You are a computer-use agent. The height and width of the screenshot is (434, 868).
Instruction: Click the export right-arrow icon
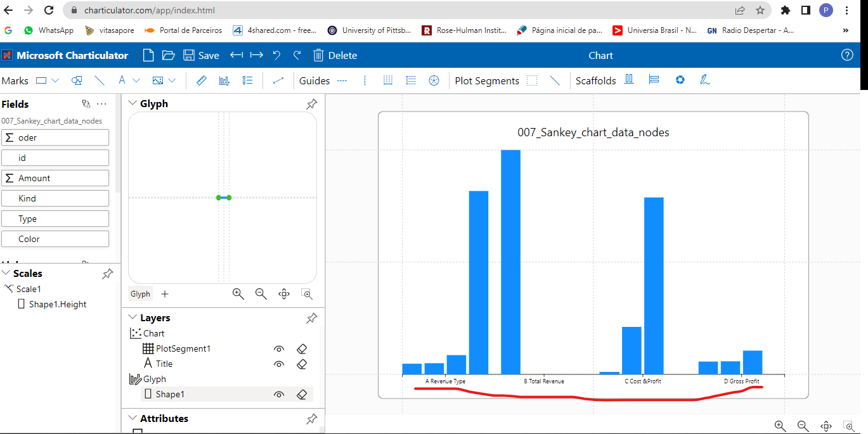256,55
